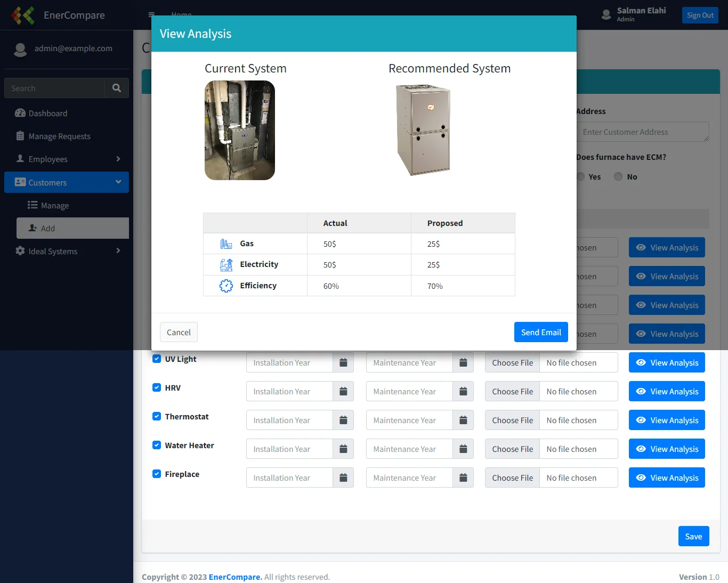Click calendar icon for Water Heater maintenance
This screenshot has height=583, width=728.
tap(463, 449)
